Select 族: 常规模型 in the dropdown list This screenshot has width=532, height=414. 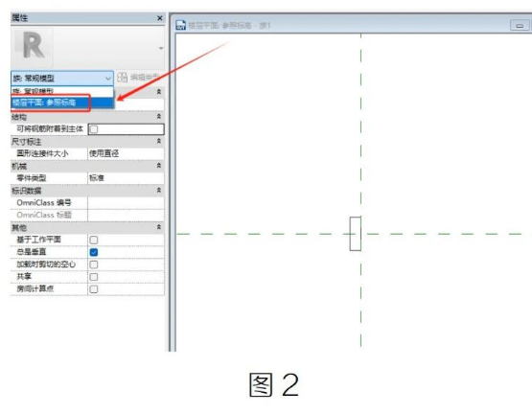(62, 91)
